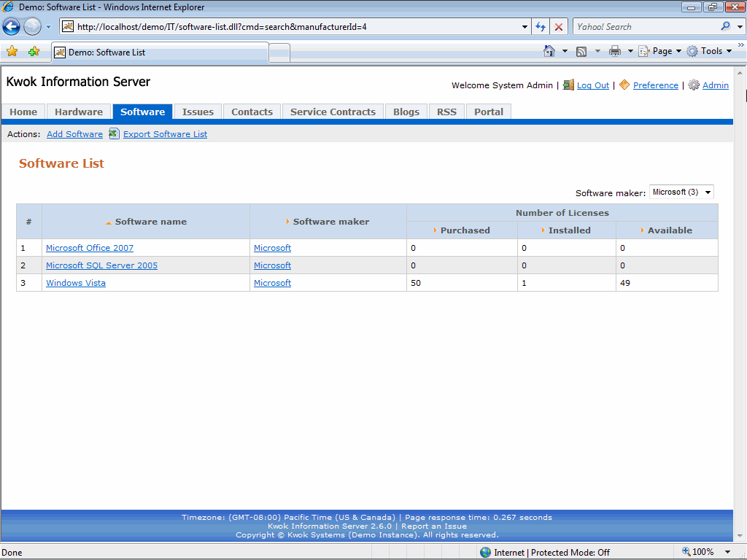Click the browser Forward arrow button

point(32,27)
